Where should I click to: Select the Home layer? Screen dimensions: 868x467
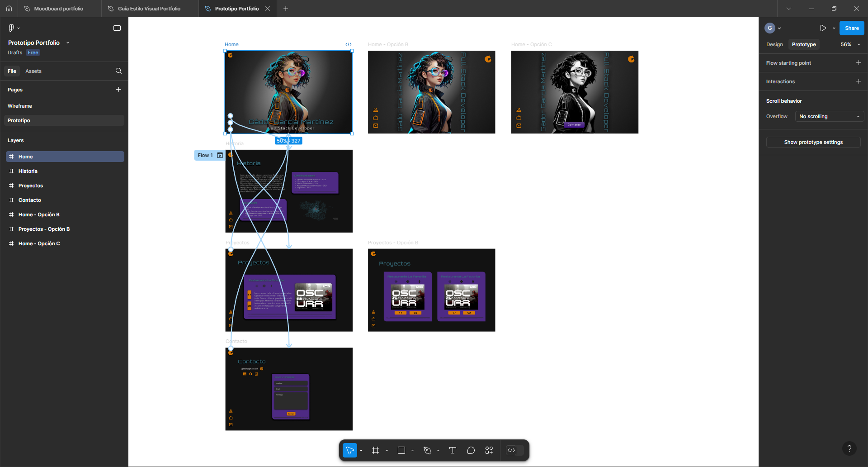[65, 157]
